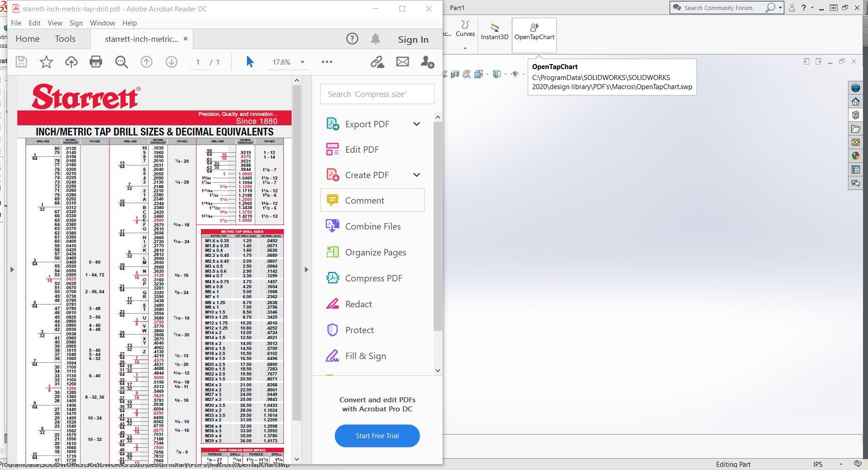The height and width of the screenshot is (470, 868).
Task: Expand left navigation pane arrow
Action: (12, 270)
